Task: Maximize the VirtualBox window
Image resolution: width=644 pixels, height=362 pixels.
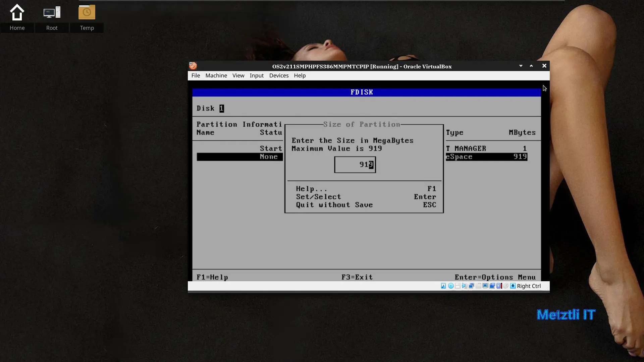Action: [531, 66]
